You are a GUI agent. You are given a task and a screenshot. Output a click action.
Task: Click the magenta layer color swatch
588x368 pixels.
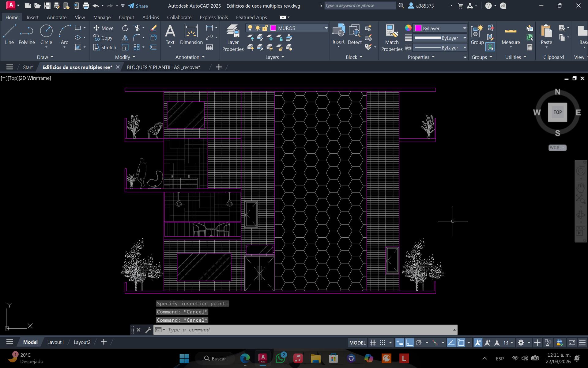[x=273, y=28]
